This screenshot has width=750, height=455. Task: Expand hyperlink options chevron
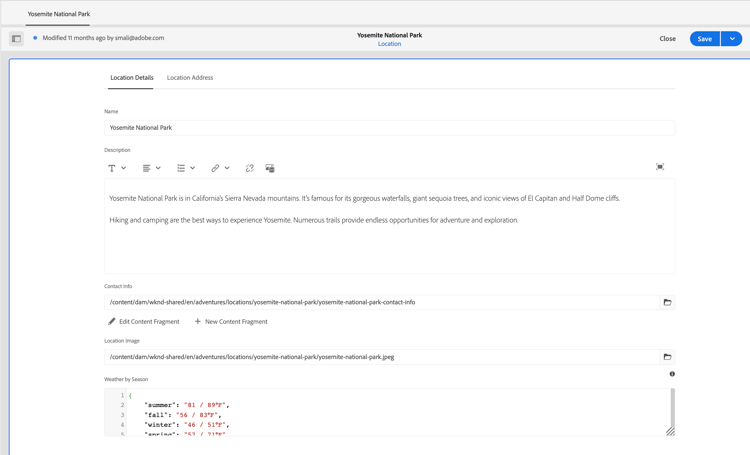click(x=227, y=168)
